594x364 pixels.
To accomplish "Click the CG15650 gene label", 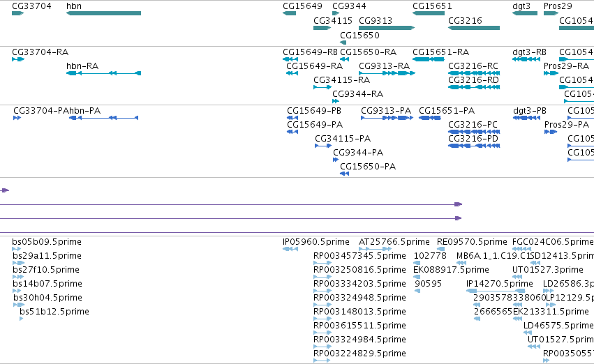I will [x=359, y=35].
